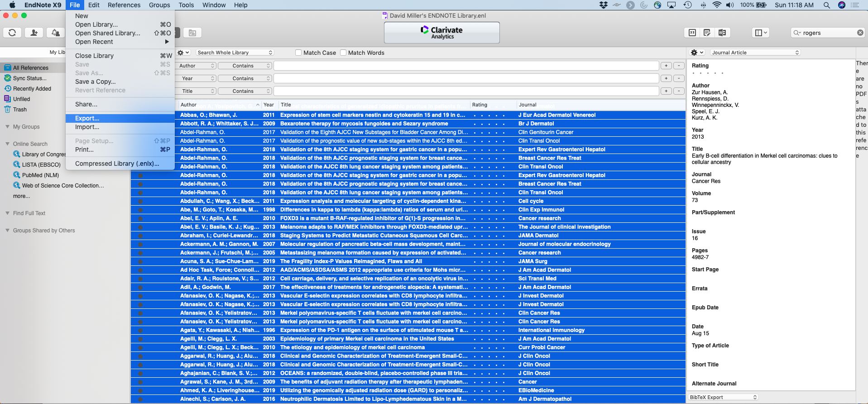Collapse the Online Search section
This screenshot has width=868, height=404.
click(7, 144)
